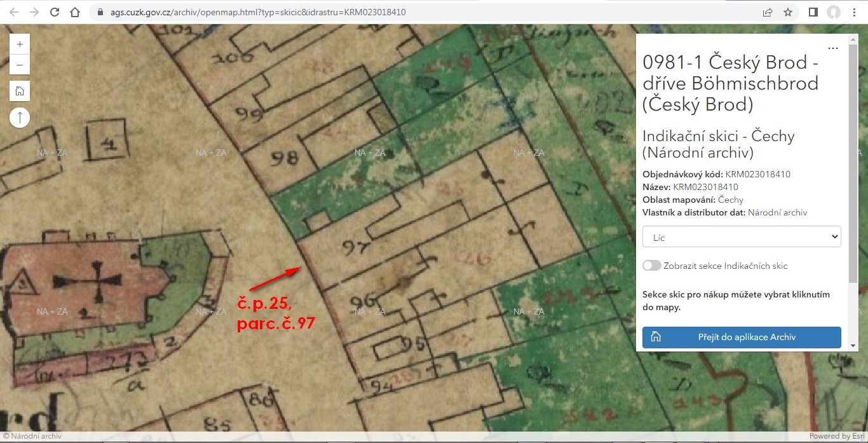Navigate back in browser history

point(14,12)
